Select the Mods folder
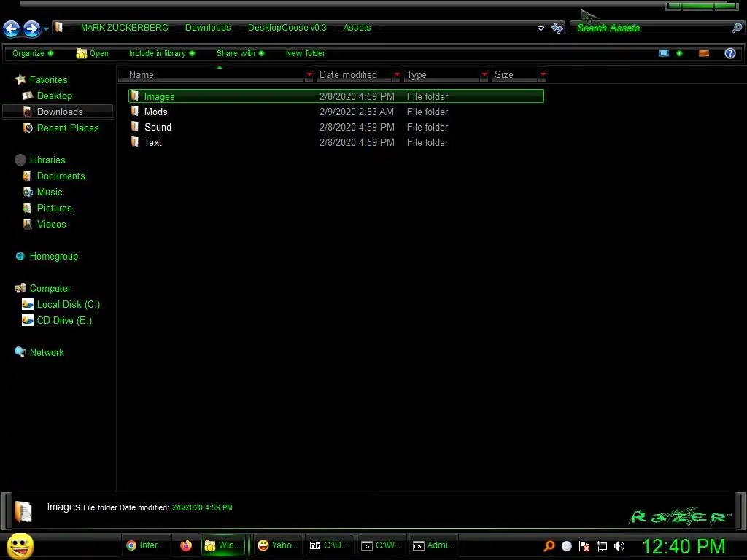The width and height of the screenshot is (747, 560). [336, 112]
